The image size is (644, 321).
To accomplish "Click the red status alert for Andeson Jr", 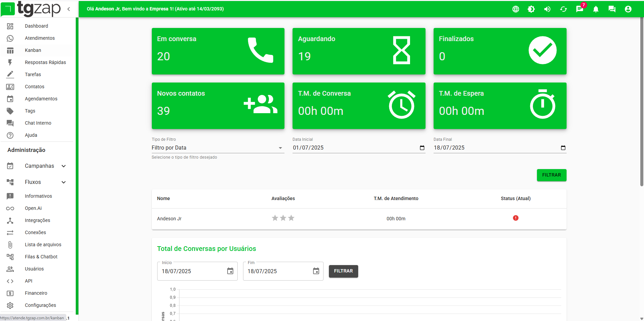I will (516, 218).
